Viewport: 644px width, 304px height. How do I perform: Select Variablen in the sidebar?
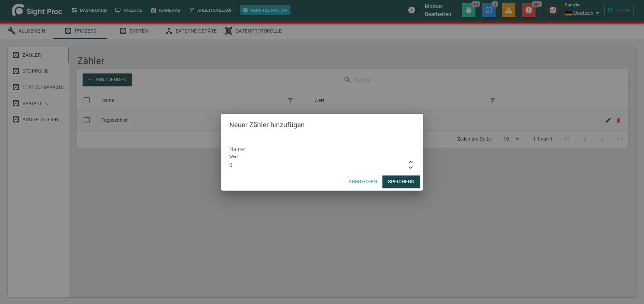coord(38,103)
